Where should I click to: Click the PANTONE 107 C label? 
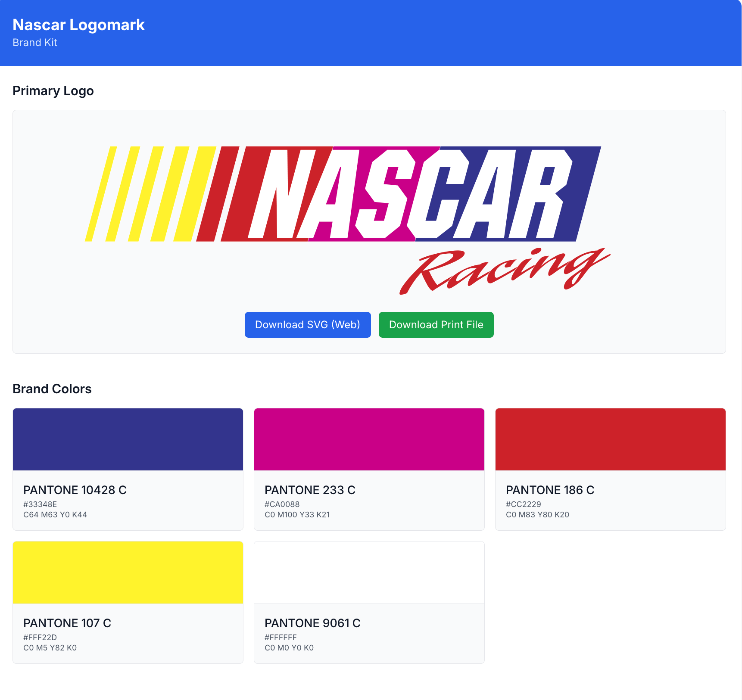pyautogui.click(x=67, y=623)
